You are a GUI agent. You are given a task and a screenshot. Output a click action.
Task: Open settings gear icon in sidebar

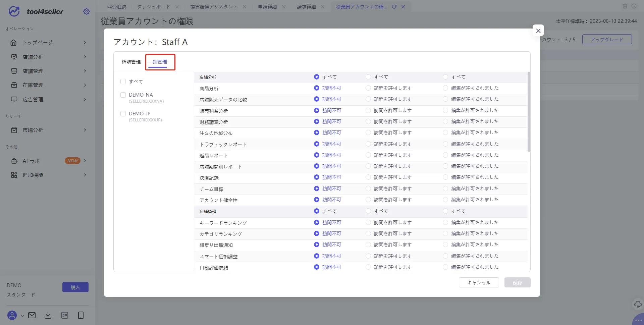[87, 11]
